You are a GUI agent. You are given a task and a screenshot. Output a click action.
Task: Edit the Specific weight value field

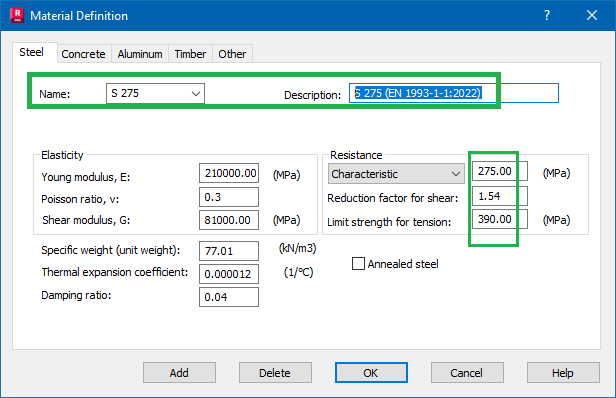229,251
